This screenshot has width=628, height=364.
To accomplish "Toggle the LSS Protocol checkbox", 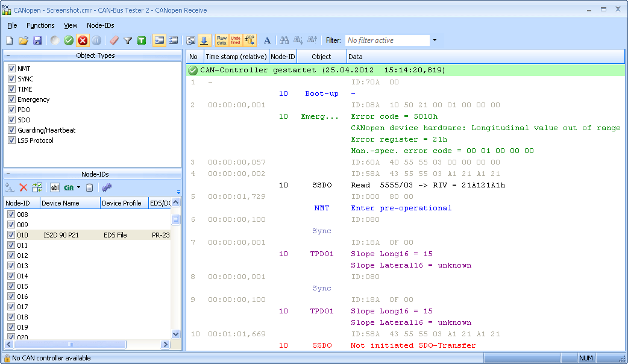I will point(11,140).
